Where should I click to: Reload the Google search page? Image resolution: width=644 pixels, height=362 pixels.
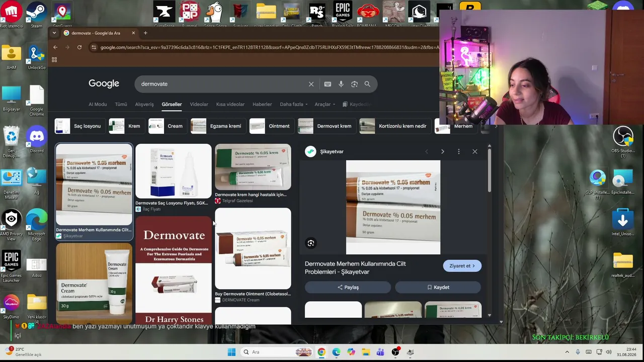coord(79,47)
